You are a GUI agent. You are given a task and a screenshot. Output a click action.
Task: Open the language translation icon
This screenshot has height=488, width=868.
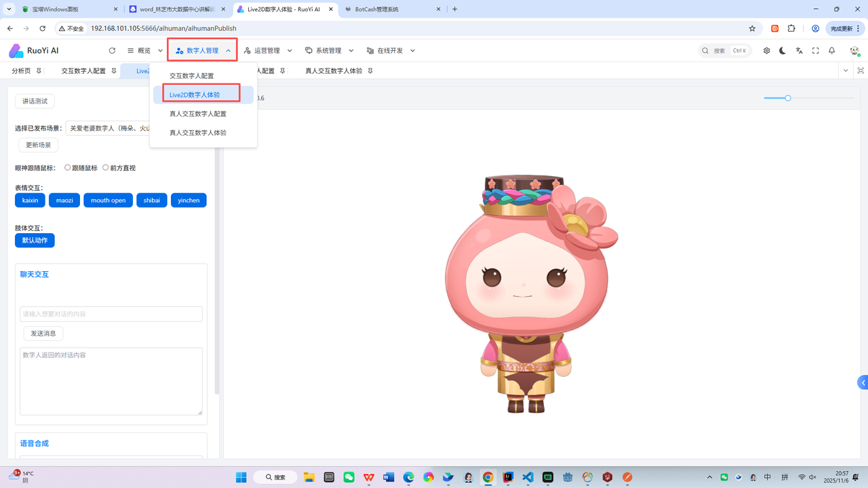click(x=799, y=51)
